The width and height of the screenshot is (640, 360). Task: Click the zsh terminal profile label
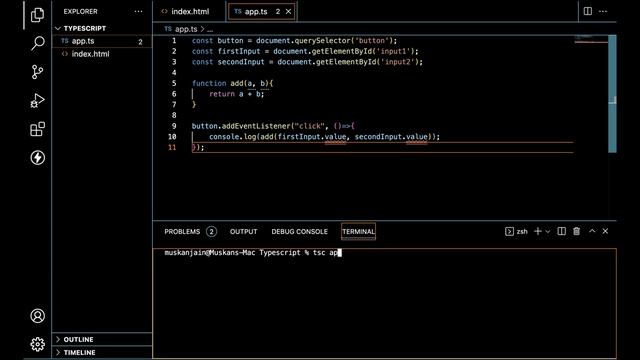coord(516,231)
